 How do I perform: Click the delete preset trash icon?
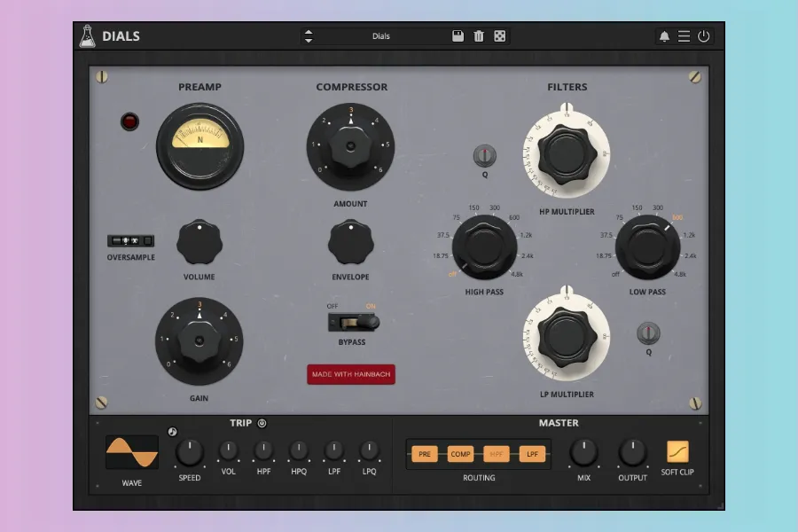[x=479, y=36]
